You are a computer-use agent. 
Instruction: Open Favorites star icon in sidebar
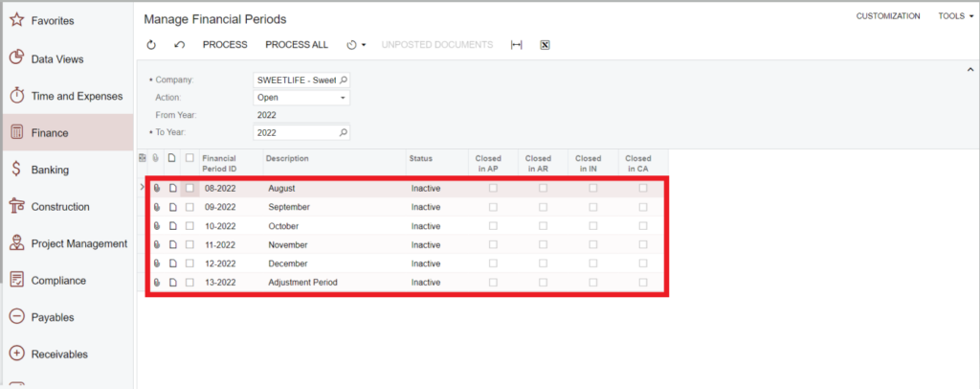[x=16, y=20]
